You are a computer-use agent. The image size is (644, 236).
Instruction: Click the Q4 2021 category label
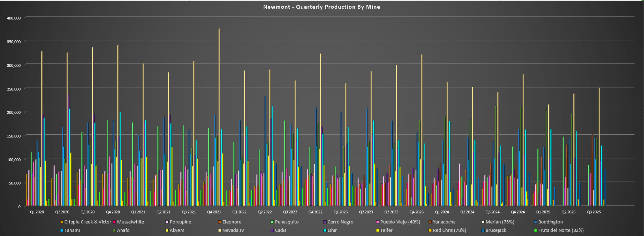214,212
